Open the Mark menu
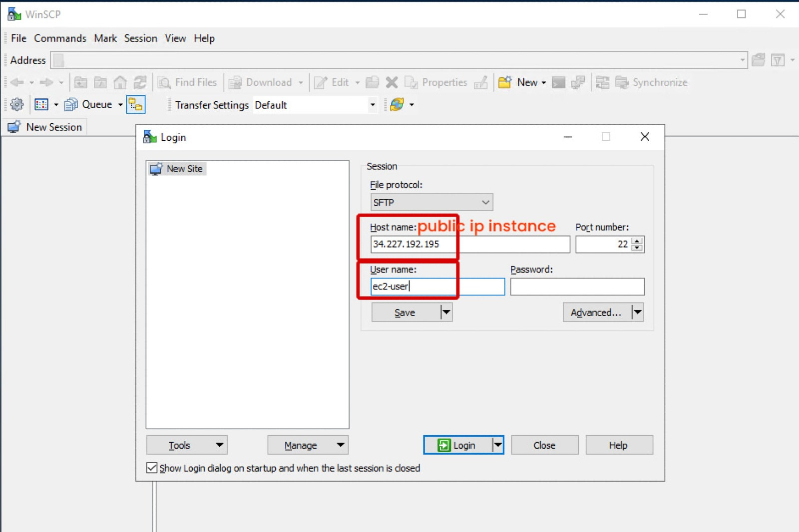The image size is (799, 532). click(105, 38)
